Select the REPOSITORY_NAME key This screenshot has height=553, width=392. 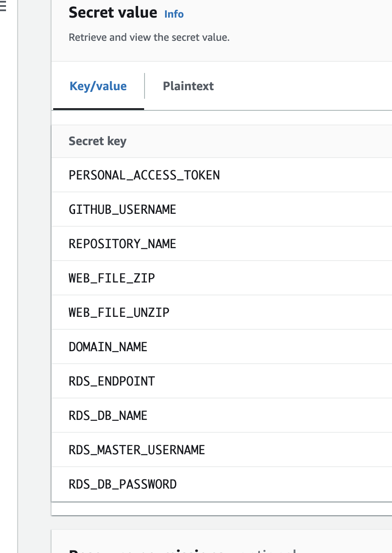click(x=122, y=244)
